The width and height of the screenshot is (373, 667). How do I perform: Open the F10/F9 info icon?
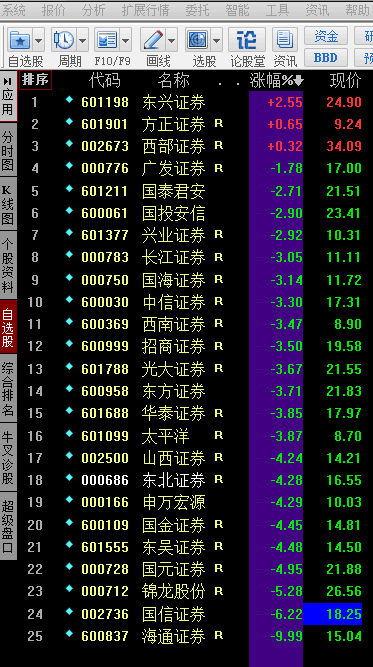[107, 41]
